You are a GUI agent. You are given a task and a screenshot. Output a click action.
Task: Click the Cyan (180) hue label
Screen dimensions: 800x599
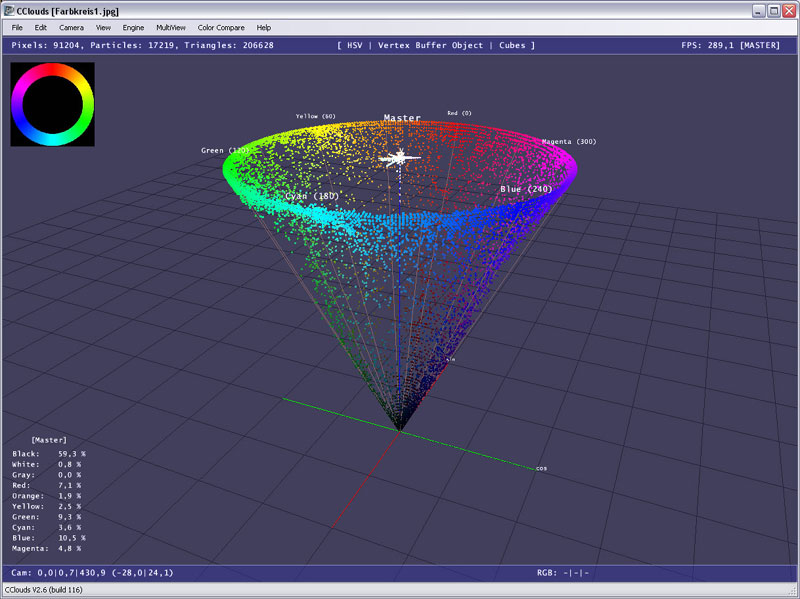(x=312, y=196)
